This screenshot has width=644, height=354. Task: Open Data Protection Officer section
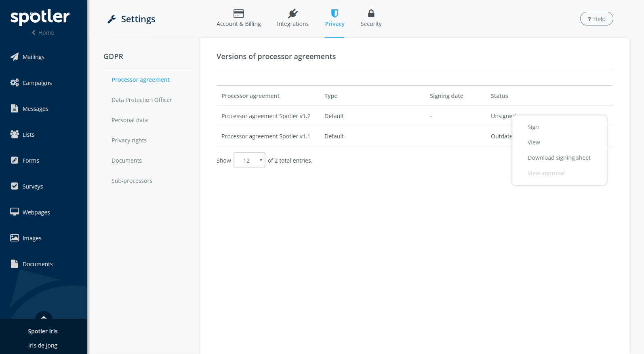coord(141,100)
